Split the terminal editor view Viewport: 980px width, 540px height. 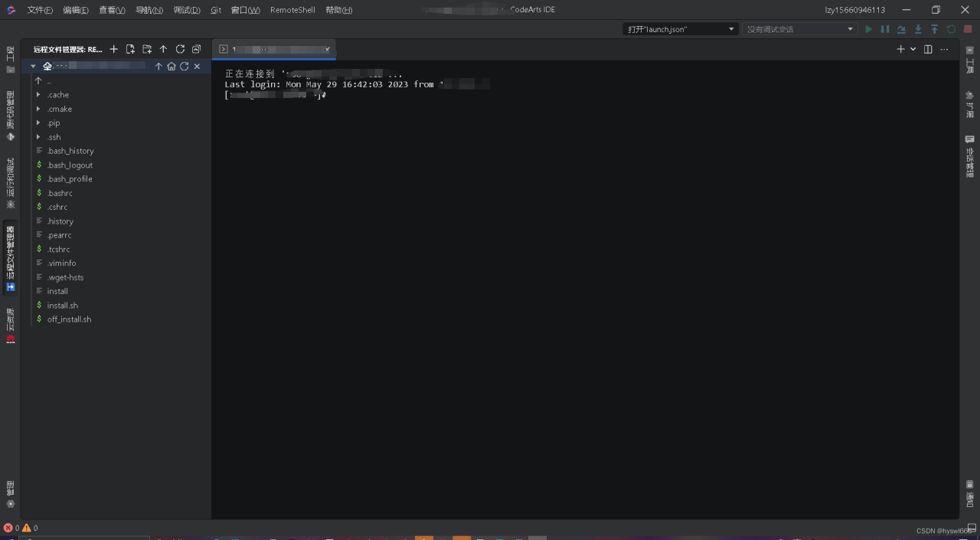[928, 49]
